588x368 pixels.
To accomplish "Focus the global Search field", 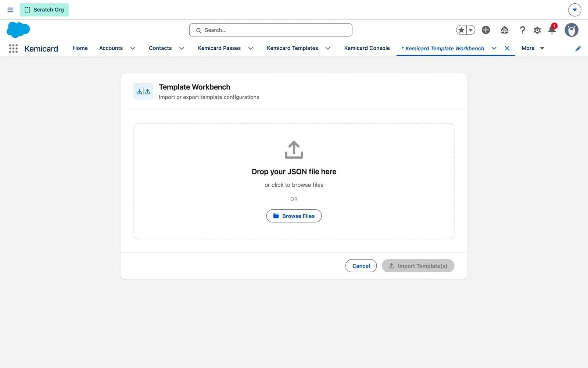I will pos(270,30).
